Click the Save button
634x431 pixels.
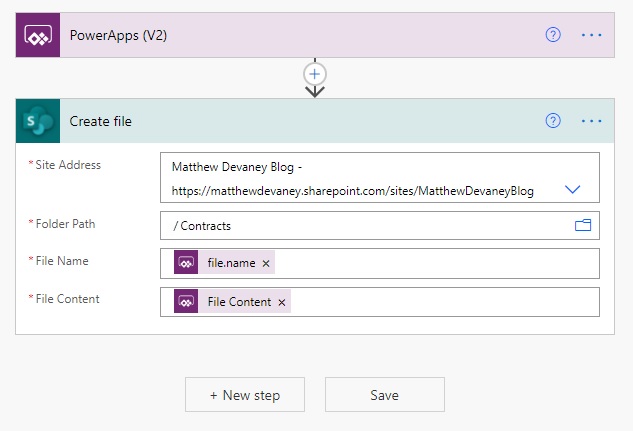385,395
